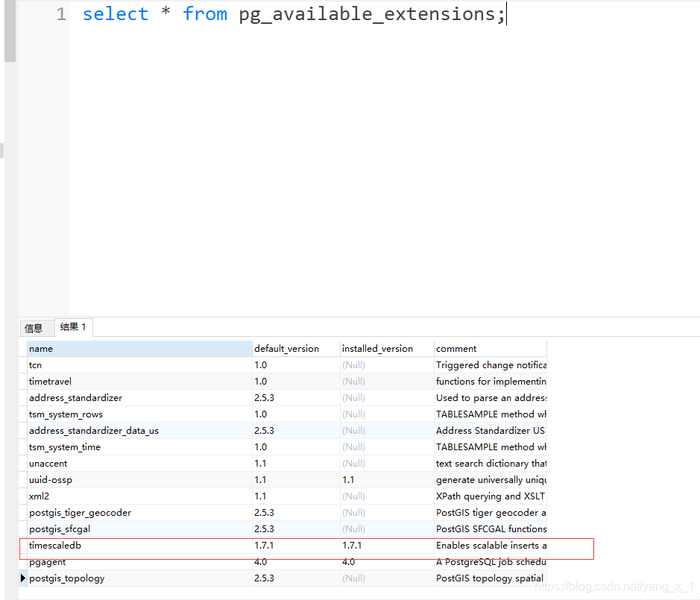Click timescaledb installed_version 1.7.1 cell

pyautogui.click(x=387, y=546)
